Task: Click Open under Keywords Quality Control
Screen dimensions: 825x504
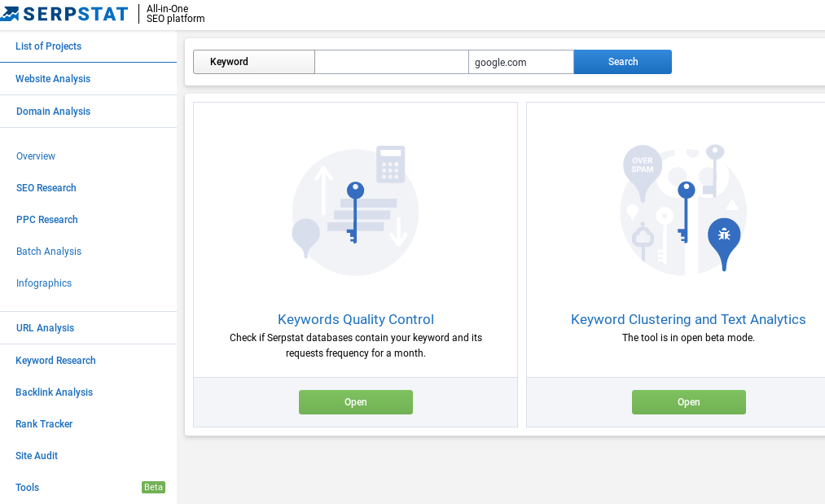Action: [x=356, y=402]
